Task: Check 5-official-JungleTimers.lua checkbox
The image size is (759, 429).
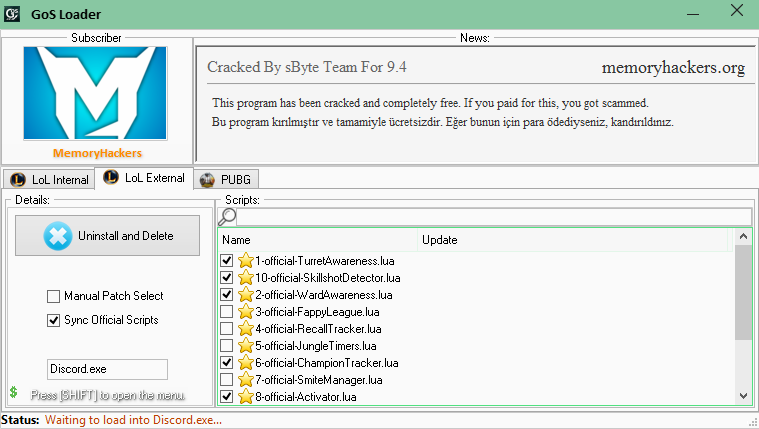Action: pos(227,345)
